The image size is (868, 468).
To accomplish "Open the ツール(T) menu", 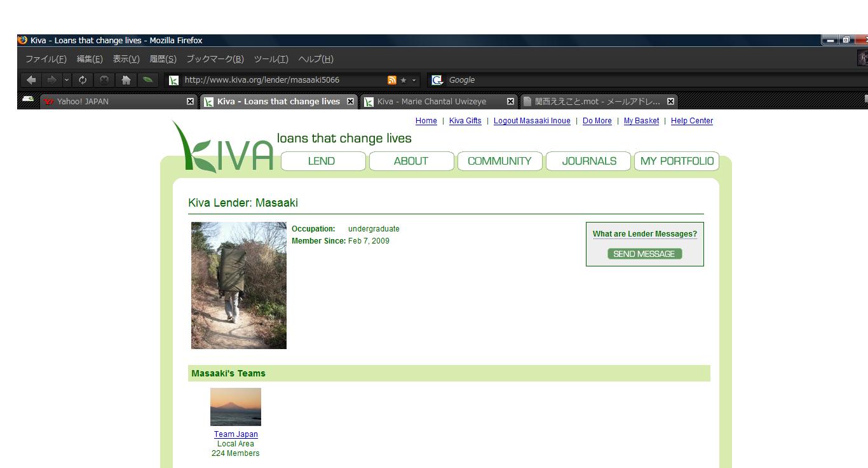I will [x=271, y=59].
